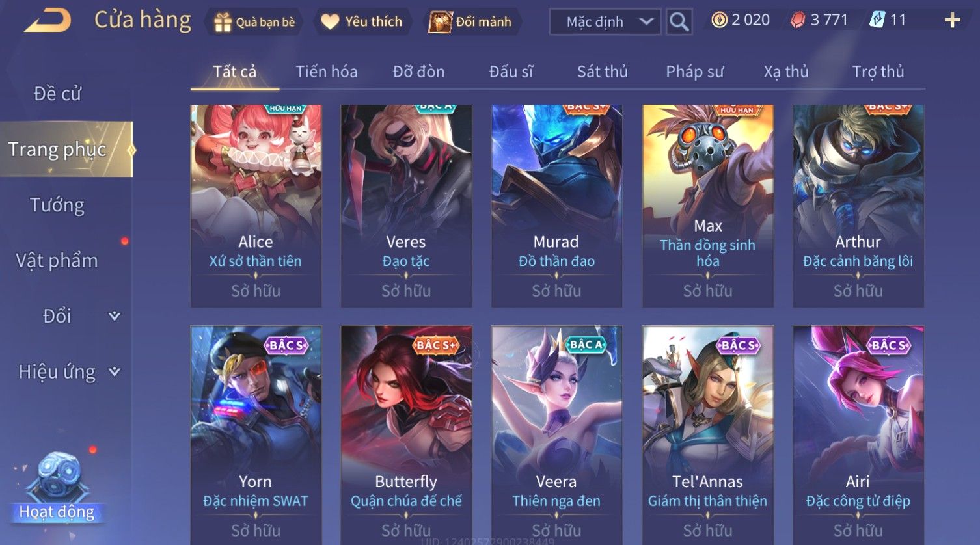Image resolution: width=980 pixels, height=545 pixels.
Task: Switch to the Pháp sư tab
Action: click(694, 72)
